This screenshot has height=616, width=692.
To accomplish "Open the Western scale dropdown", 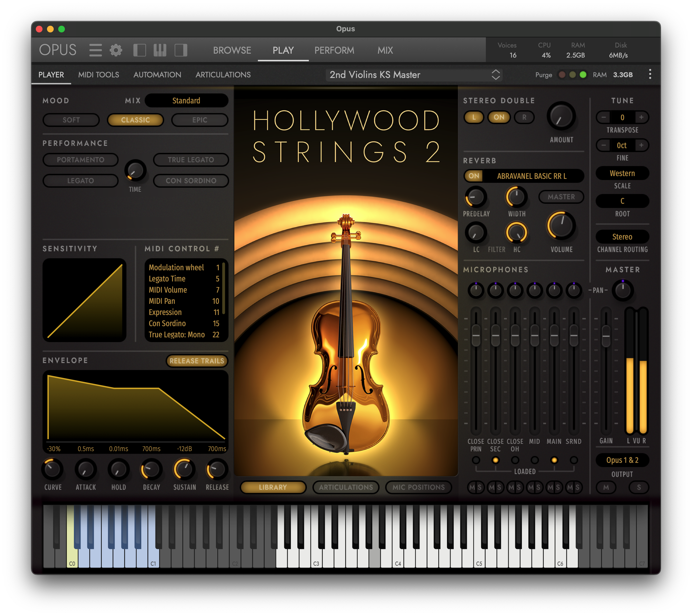I will coord(622,173).
